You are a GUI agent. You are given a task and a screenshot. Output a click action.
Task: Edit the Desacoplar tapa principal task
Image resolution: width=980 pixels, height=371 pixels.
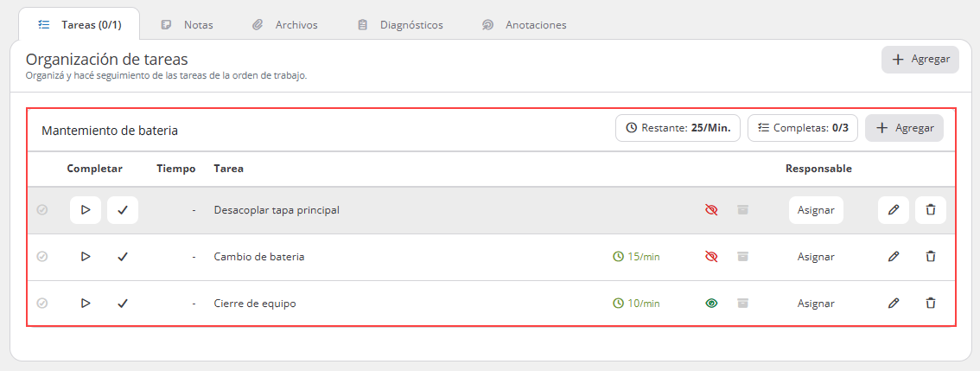894,210
